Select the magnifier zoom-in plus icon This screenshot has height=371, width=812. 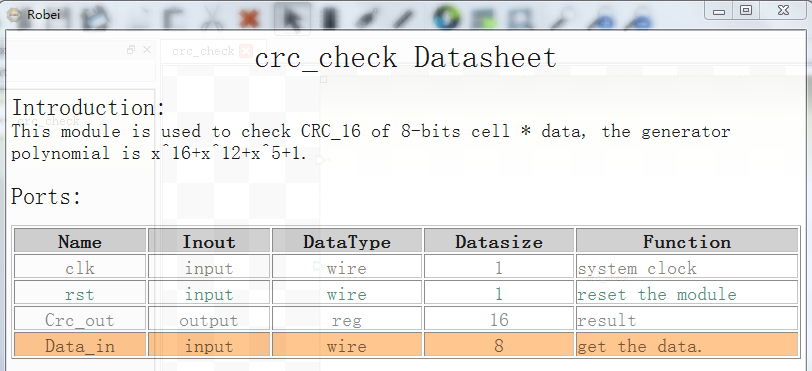tap(601, 20)
